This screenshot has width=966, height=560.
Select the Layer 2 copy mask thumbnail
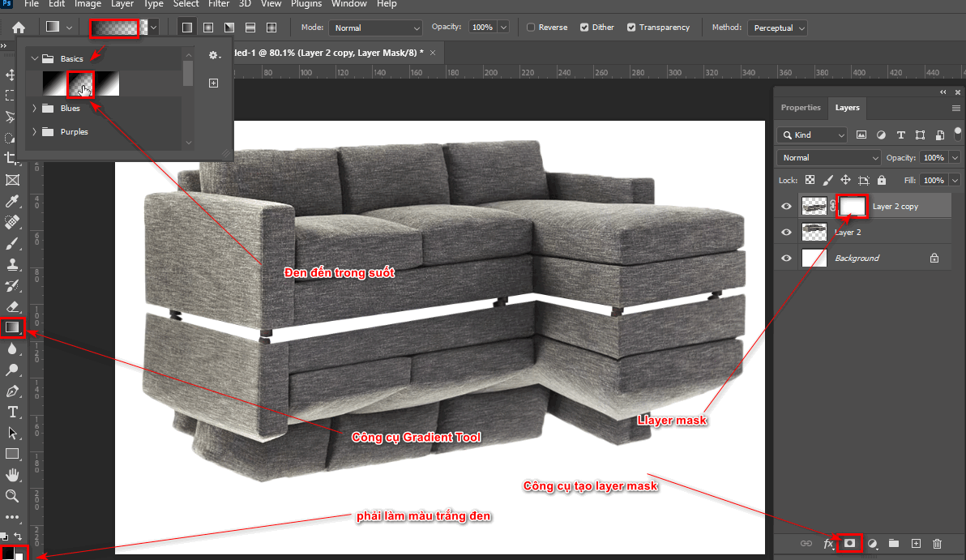tap(852, 206)
